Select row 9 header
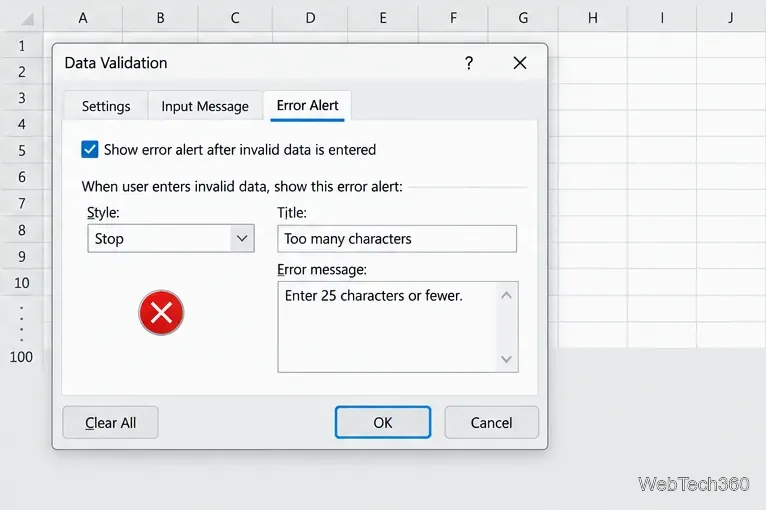 click(22, 256)
